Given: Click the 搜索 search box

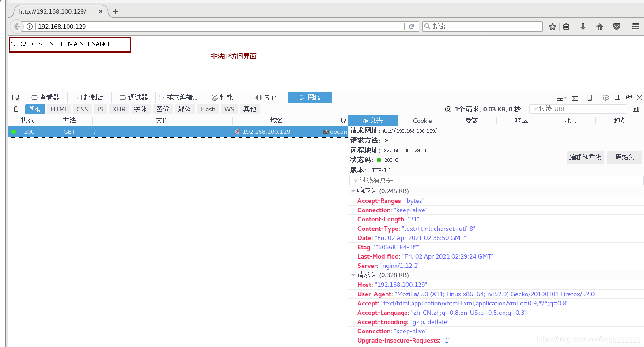Looking at the screenshot, I should click(x=482, y=27).
